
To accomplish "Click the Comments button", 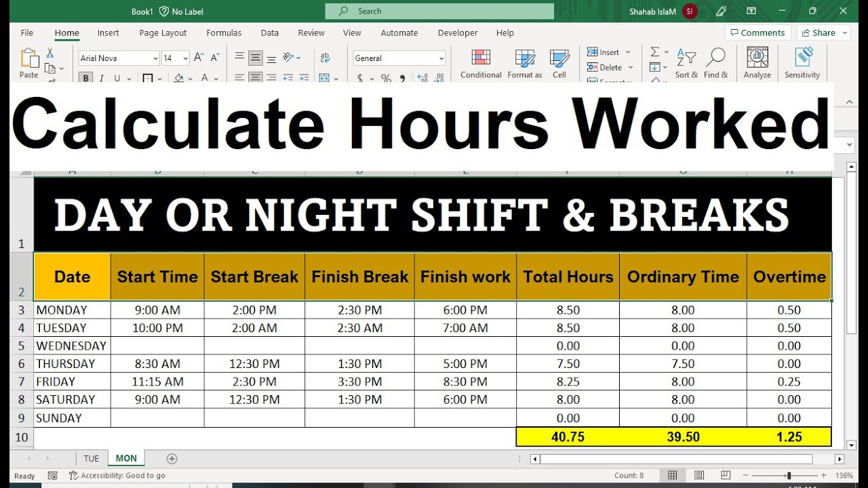I will (x=758, y=33).
